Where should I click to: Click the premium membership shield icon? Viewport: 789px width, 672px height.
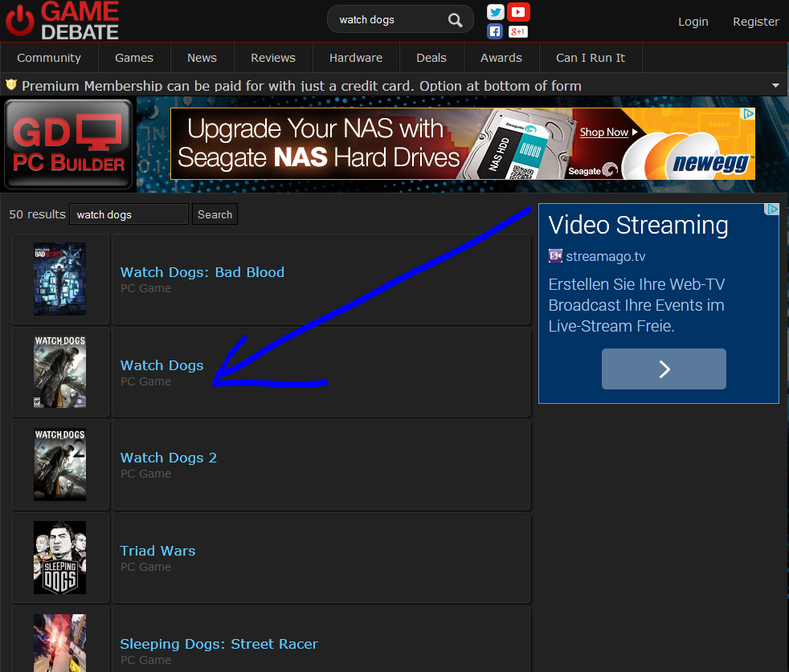pyautogui.click(x=11, y=84)
